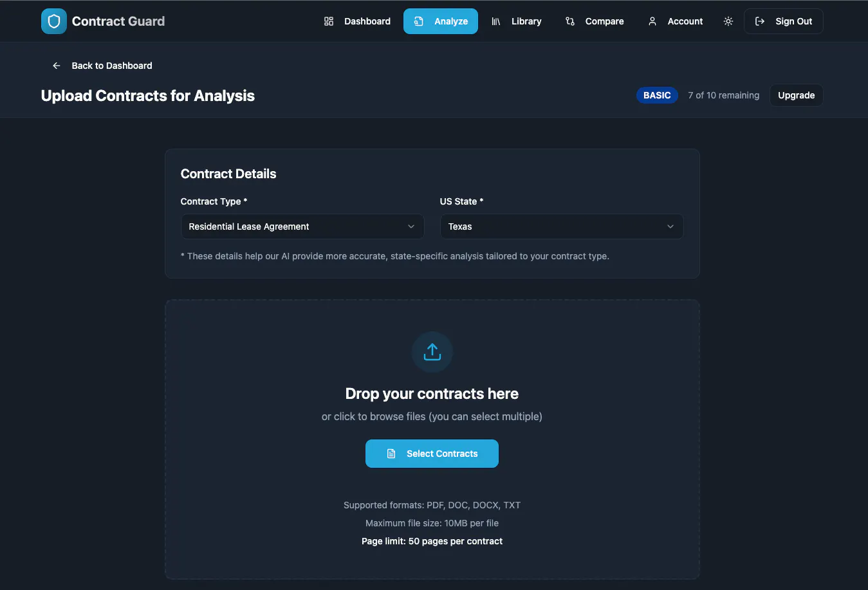Viewport: 868px width, 590px height.
Task: Click the Upgrade button
Action: pyautogui.click(x=797, y=95)
